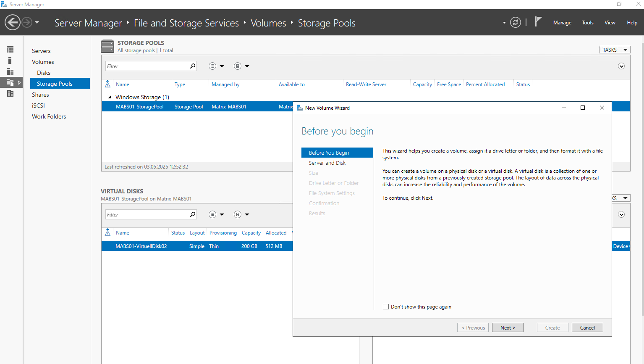Expand Storage Pools filter criteria chevron
The height and width of the screenshot is (364, 644).
pos(621,66)
